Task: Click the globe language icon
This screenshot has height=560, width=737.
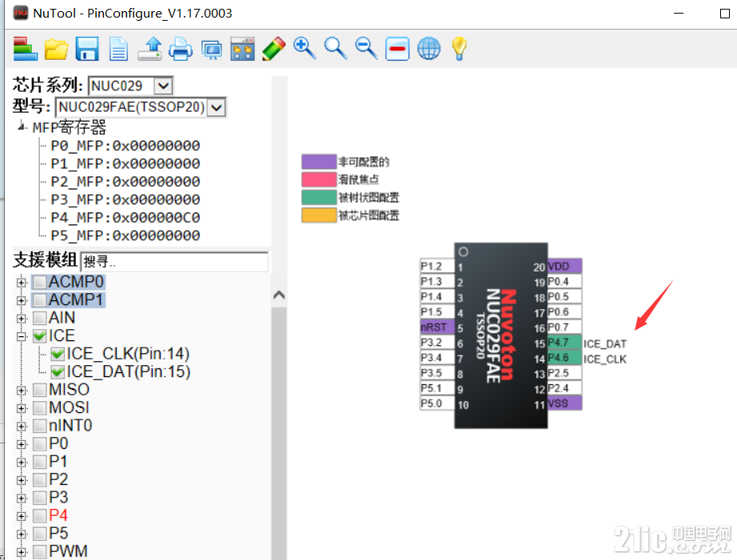Action: 428,49
